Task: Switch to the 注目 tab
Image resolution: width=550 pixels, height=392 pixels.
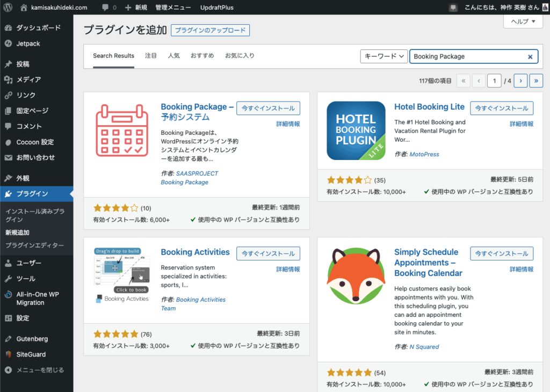Action: (x=151, y=56)
